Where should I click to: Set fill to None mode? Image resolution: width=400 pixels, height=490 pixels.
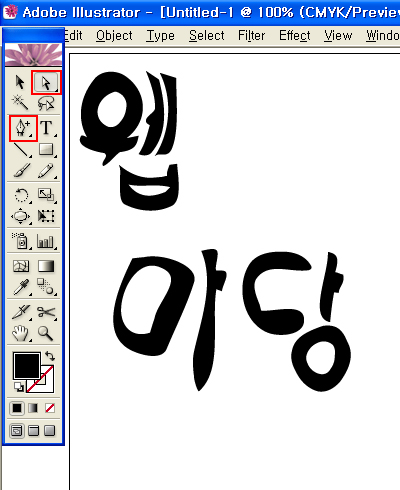(50, 408)
